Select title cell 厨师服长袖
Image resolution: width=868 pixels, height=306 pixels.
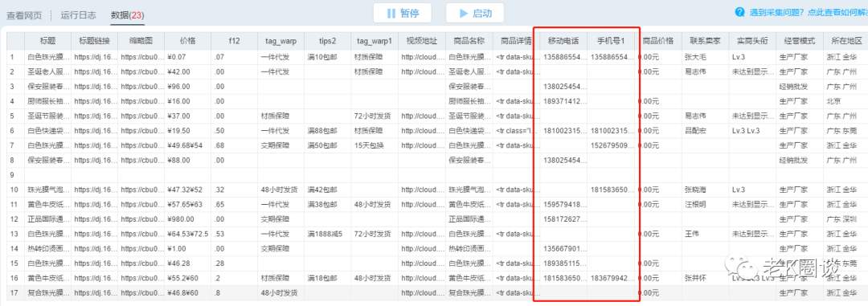[48, 100]
